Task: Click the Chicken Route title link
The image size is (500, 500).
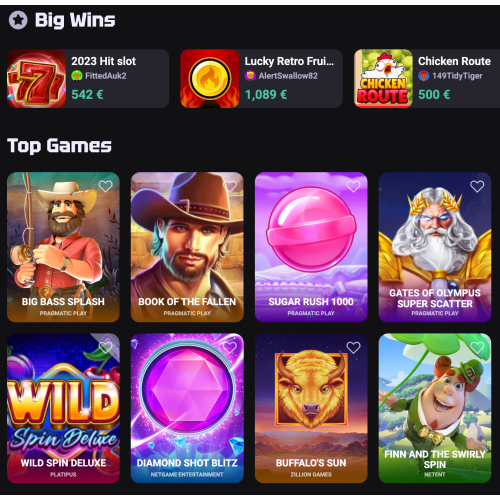Action: (454, 61)
